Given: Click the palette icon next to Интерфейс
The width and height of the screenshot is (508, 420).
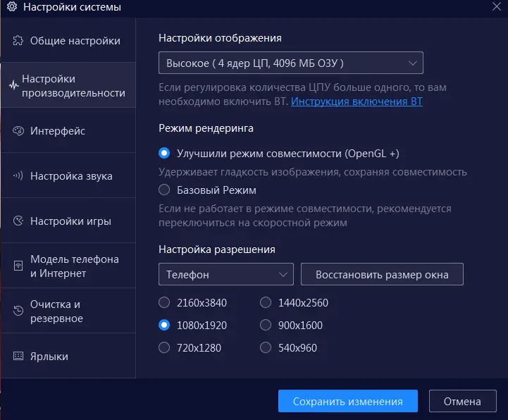Looking at the screenshot, I should pyautogui.click(x=18, y=131).
